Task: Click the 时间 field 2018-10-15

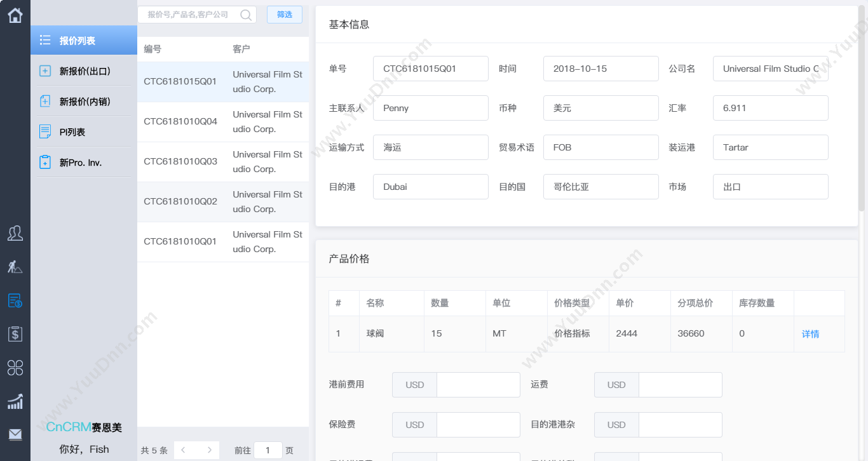Action: [601, 69]
